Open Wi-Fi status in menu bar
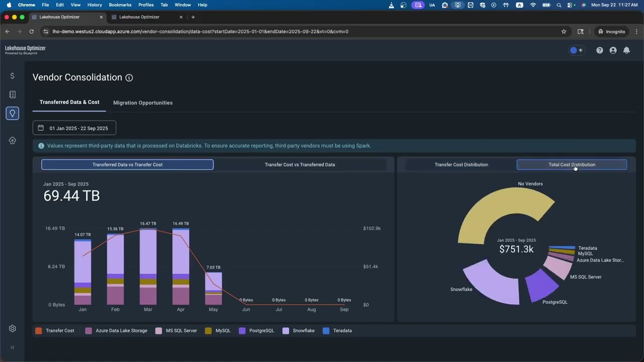644x362 pixels. pyautogui.click(x=533, y=5)
